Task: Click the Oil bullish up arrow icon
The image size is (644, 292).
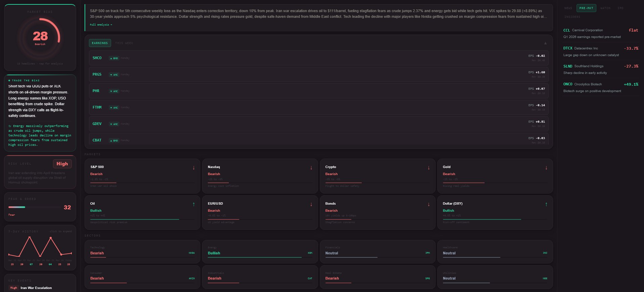Action: pyautogui.click(x=194, y=204)
